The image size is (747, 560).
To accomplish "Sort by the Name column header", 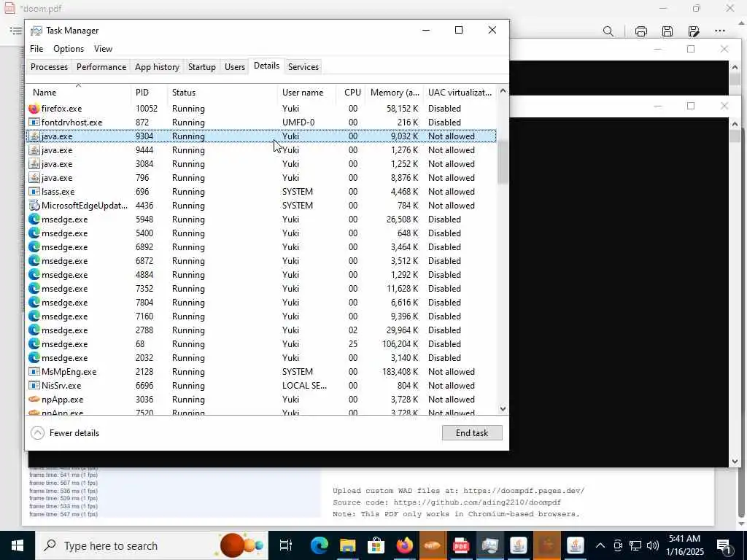I will (x=79, y=93).
